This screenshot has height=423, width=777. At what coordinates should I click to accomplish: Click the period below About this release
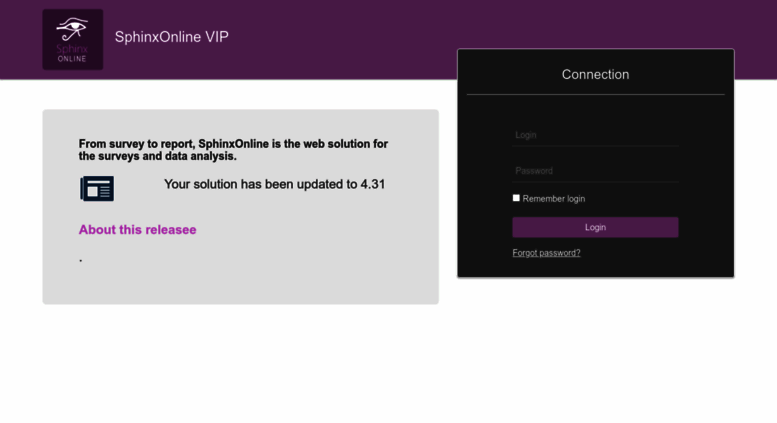[x=81, y=260]
